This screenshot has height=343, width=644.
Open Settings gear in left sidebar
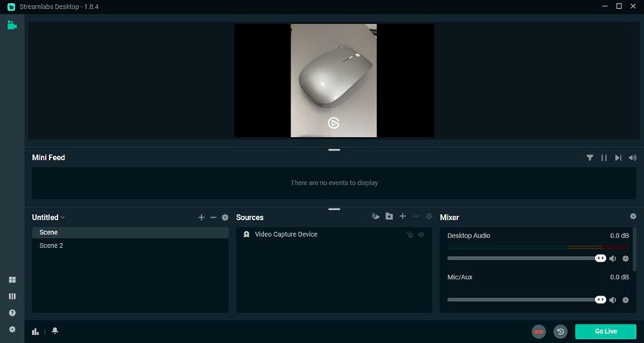point(12,329)
